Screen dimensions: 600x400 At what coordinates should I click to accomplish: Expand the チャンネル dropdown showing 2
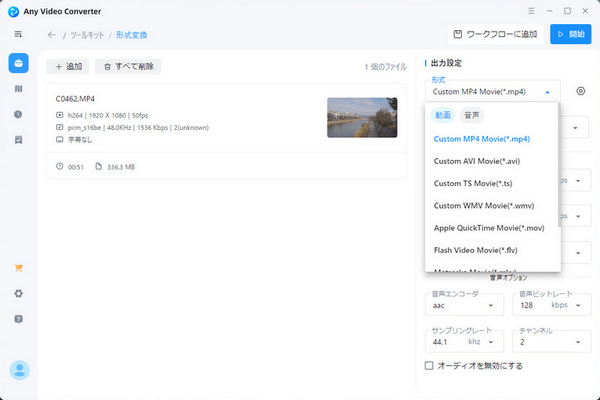click(x=548, y=342)
